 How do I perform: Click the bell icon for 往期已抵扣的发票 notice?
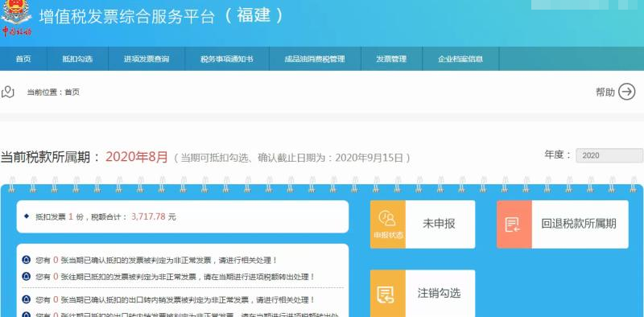pos(27,276)
